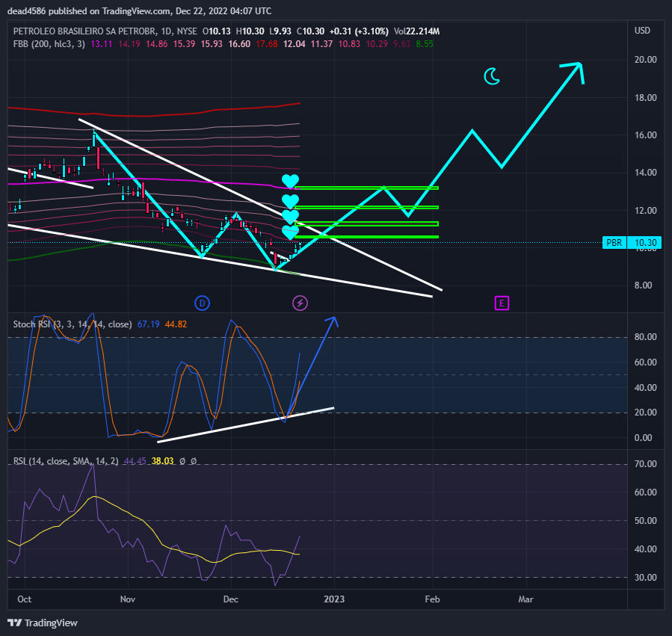This screenshot has height=636, width=672.
Task: Click the 50.00 level on RSI scale
Action: [645, 521]
